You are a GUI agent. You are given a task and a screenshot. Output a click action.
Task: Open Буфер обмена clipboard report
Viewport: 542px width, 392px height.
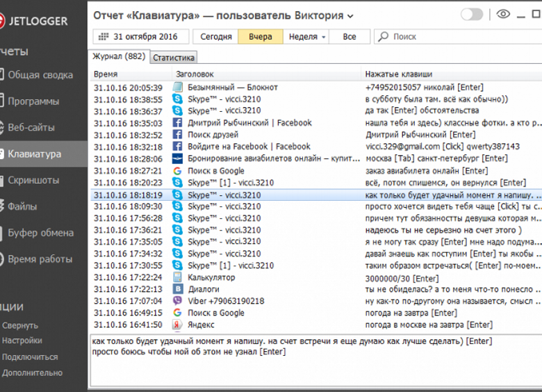[40, 233]
